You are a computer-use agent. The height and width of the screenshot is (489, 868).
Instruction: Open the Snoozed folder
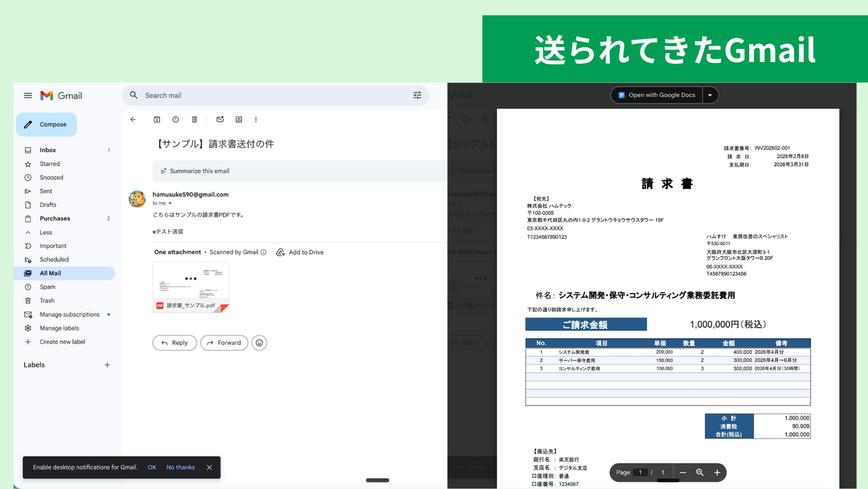click(x=66, y=178)
